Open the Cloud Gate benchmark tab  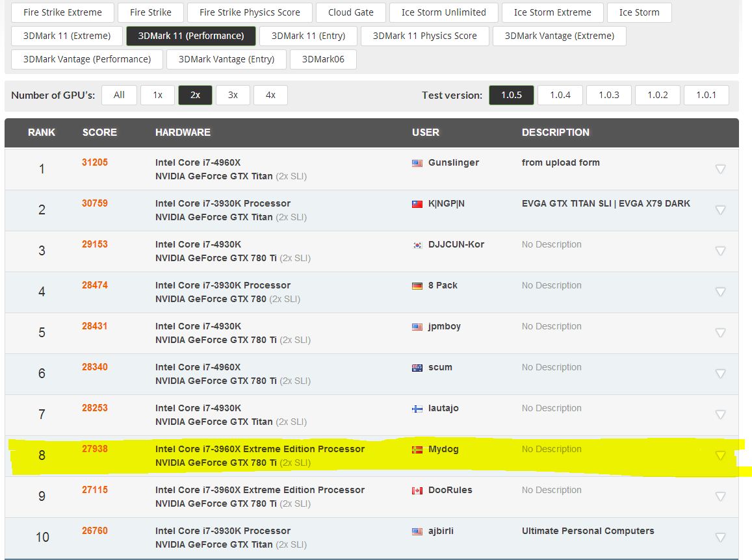[x=350, y=12]
